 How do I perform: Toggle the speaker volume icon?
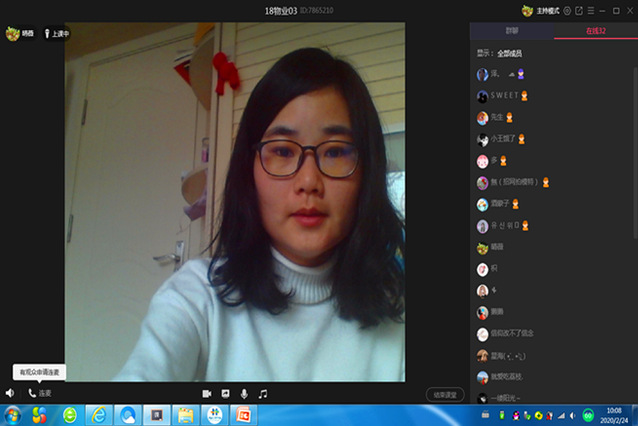[x=9, y=393]
